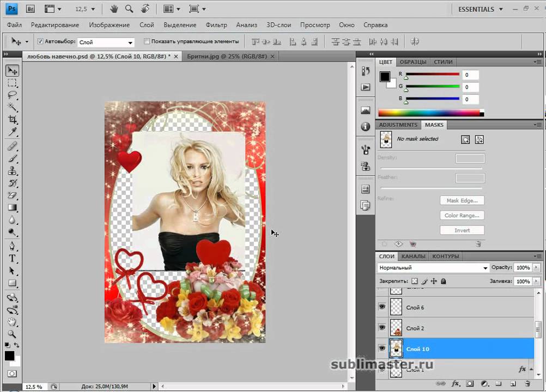Click the color spectrum ramp bar
The height and width of the screenshot is (392, 546).
(430, 113)
